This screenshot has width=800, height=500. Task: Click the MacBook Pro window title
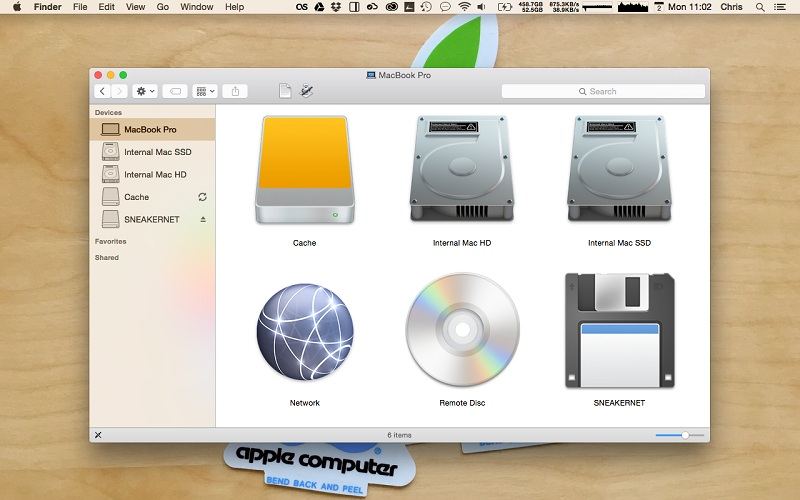coord(405,75)
